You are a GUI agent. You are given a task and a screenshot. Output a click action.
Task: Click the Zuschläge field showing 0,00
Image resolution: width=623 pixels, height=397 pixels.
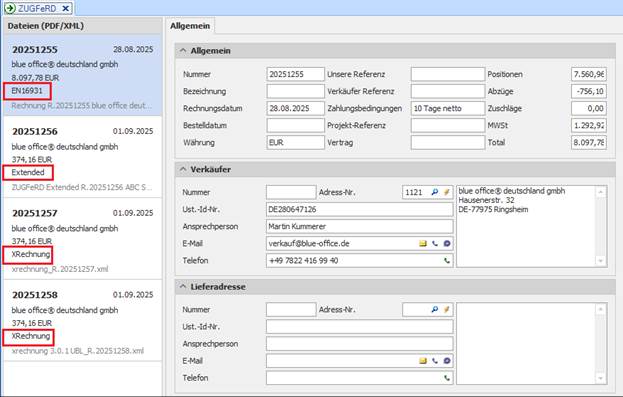(x=589, y=108)
